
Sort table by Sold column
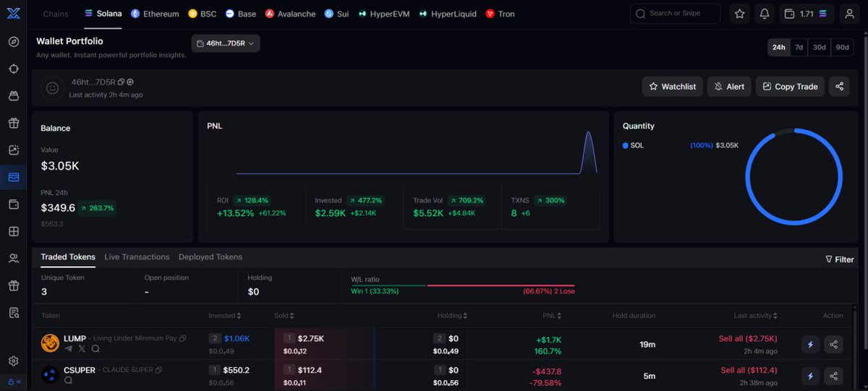(x=284, y=315)
